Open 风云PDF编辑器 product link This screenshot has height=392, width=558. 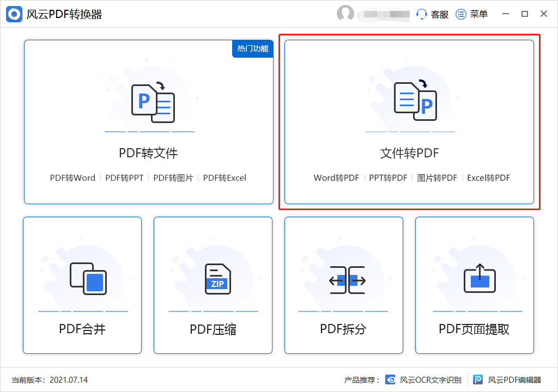click(x=514, y=380)
